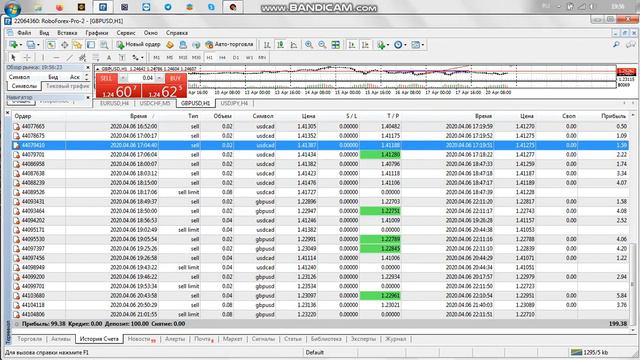The width and height of the screenshot is (640, 360).
Task: Select the cursor arrow tool
Action: click(13, 58)
